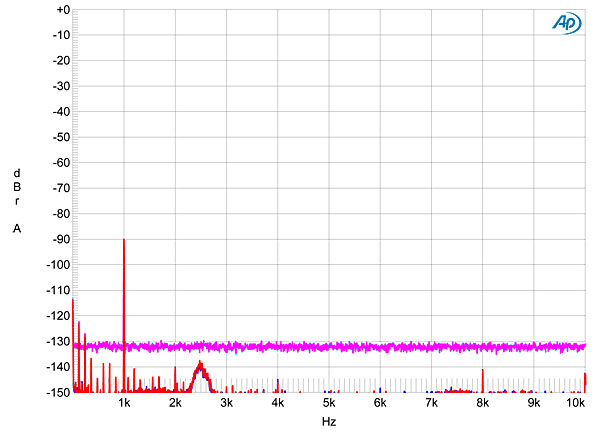600x437 pixels.
Task: Click the red spike at right chart edge
Action: [585, 378]
